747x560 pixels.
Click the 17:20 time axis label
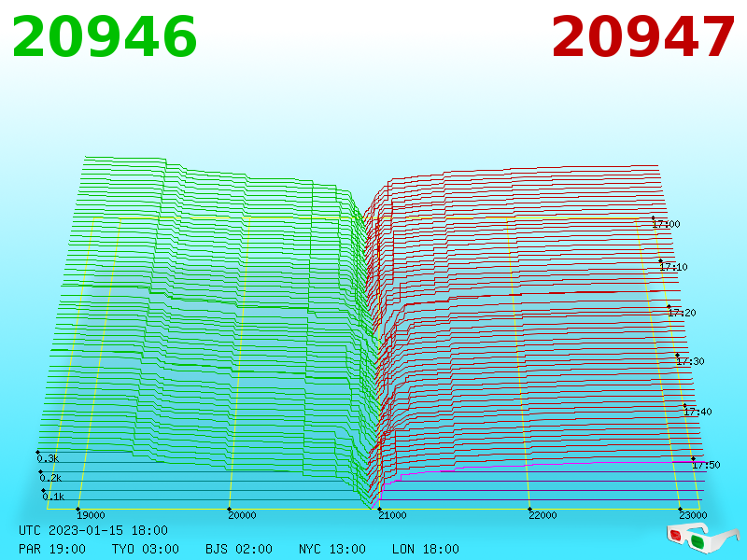click(x=682, y=313)
